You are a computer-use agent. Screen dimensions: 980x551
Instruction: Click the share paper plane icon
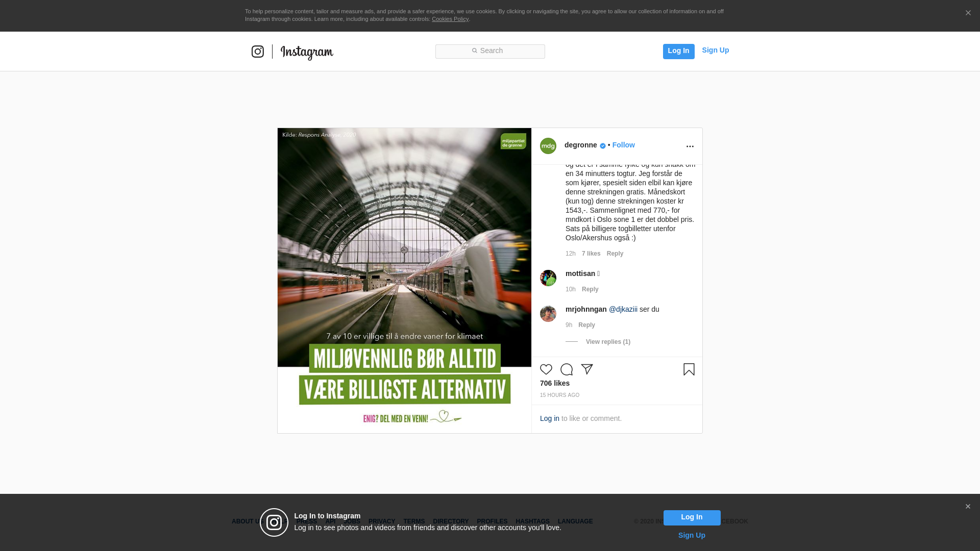point(587,369)
